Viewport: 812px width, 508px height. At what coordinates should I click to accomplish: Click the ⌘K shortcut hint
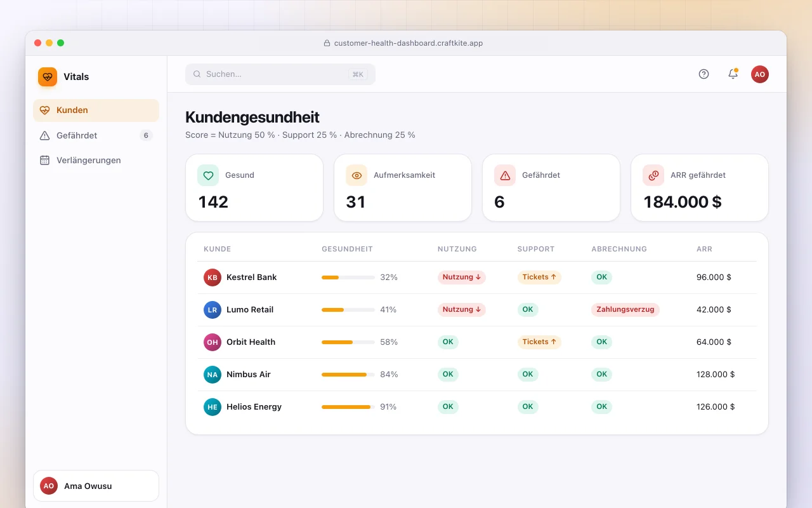coord(358,74)
